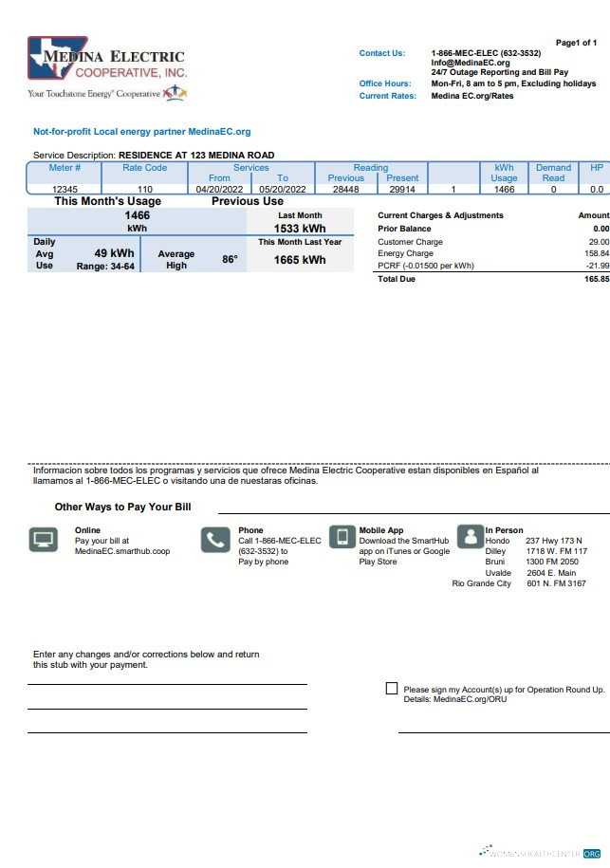This screenshot has width=610, height=868.
Task: Click the Rio Grande City address 601 N. FM 3167
Action: pyautogui.click(x=556, y=583)
